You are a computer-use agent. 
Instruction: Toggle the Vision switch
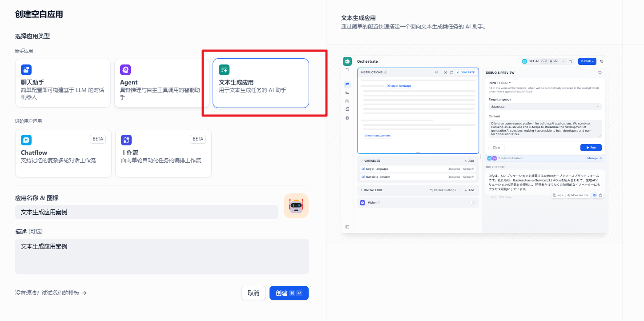click(472, 203)
